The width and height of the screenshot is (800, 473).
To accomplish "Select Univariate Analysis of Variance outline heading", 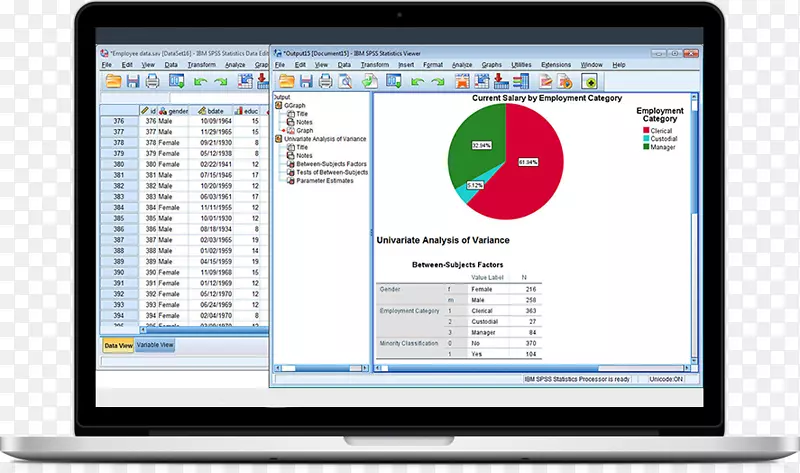I will (325, 139).
